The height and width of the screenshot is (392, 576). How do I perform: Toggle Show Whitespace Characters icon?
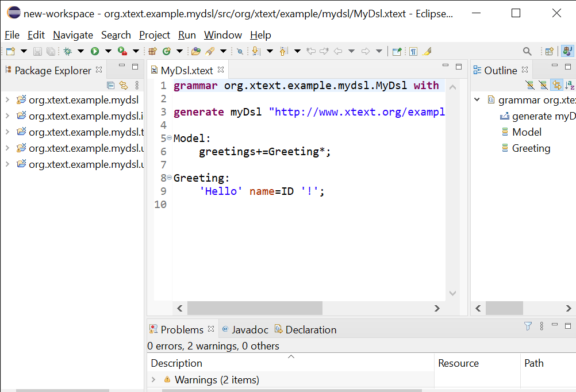pyautogui.click(x=413, y=51)
